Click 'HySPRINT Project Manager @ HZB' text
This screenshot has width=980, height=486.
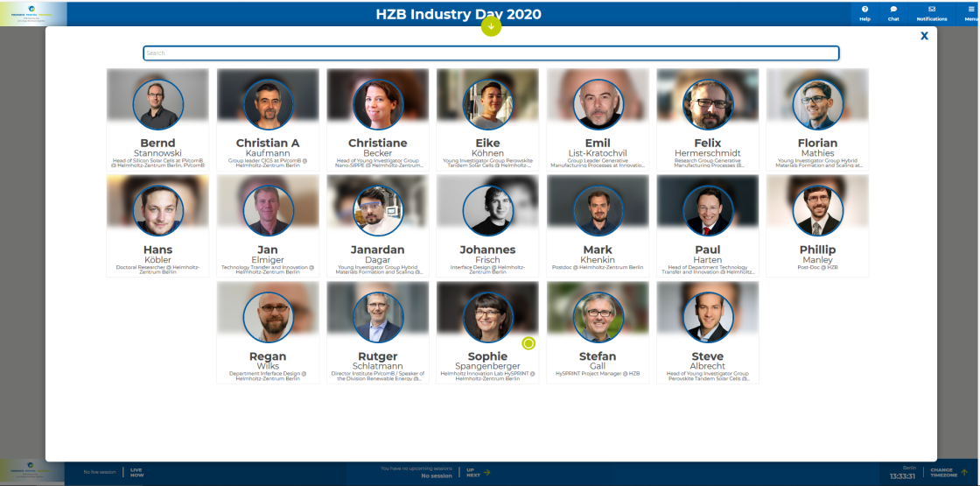[598, 374]
